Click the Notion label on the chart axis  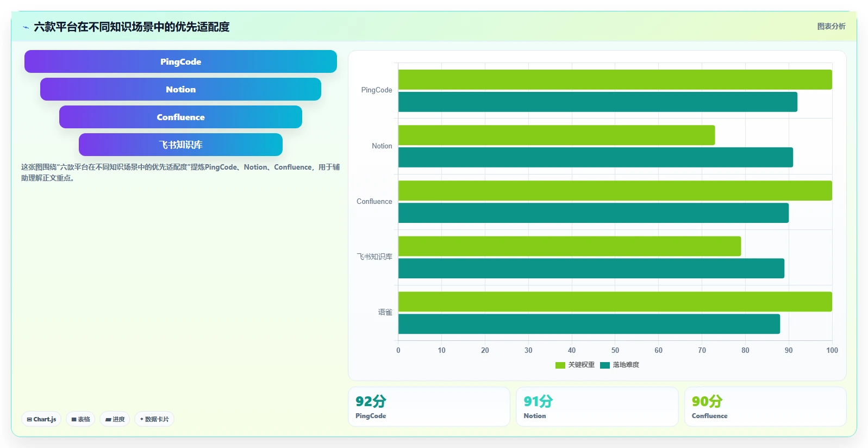tap(382, 146)
